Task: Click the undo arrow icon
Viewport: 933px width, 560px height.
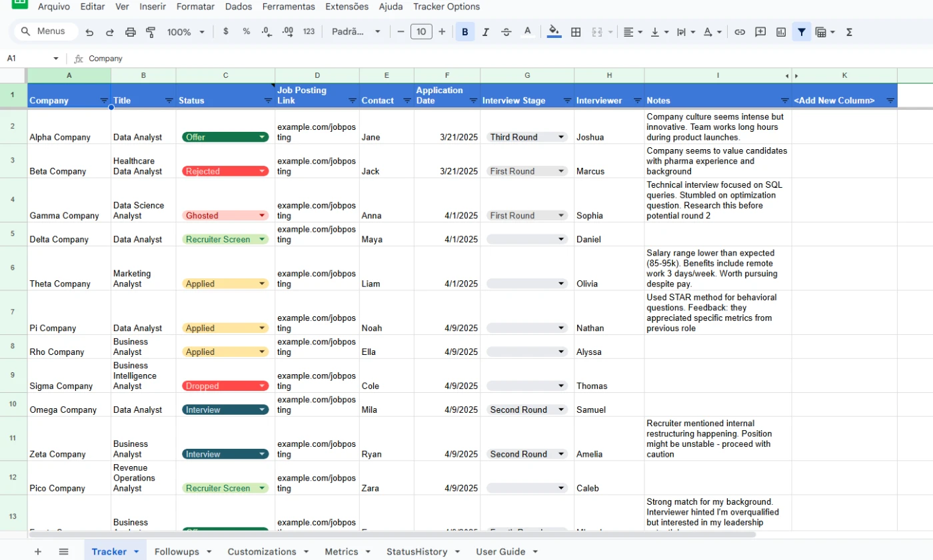Action: pyautogui.click(x=89, y=32)
